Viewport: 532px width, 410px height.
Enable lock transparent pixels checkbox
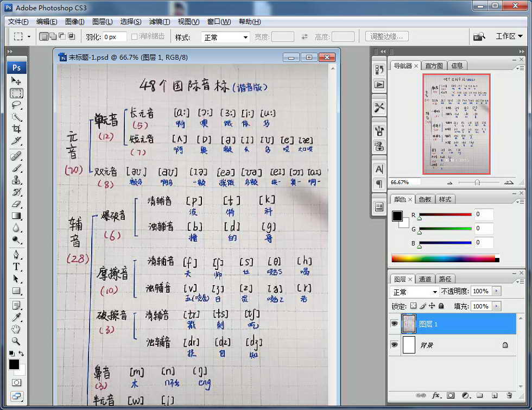[413, 306]
